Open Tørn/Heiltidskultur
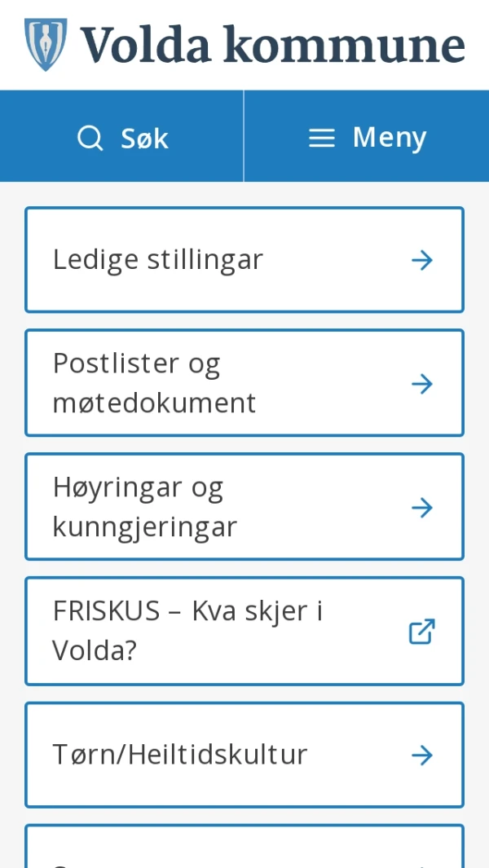The width and height of the screenshot is (489, 868). 244,755
